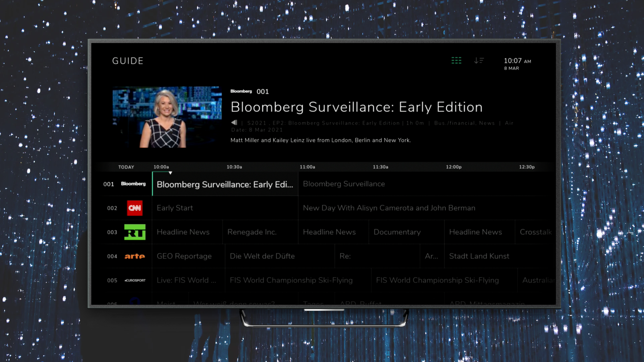Select the RT channel logo
This screenshot has width=644, height=362.
[135, 232]
